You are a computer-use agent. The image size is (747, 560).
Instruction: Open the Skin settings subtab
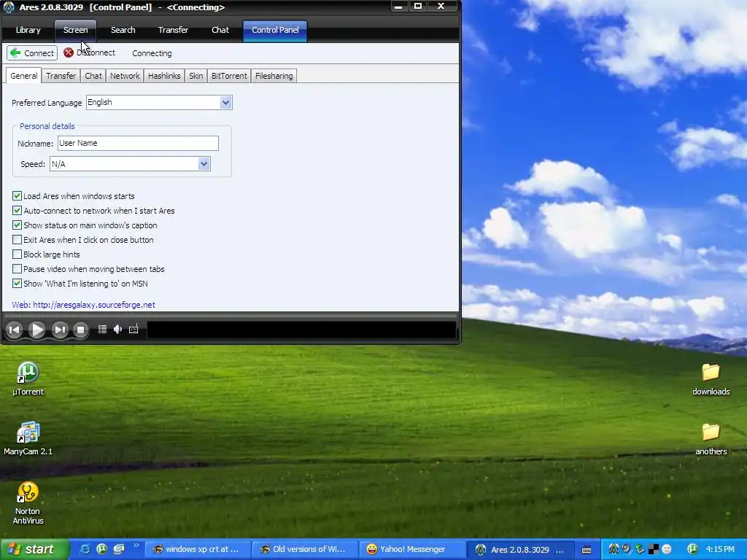(196, 76)
